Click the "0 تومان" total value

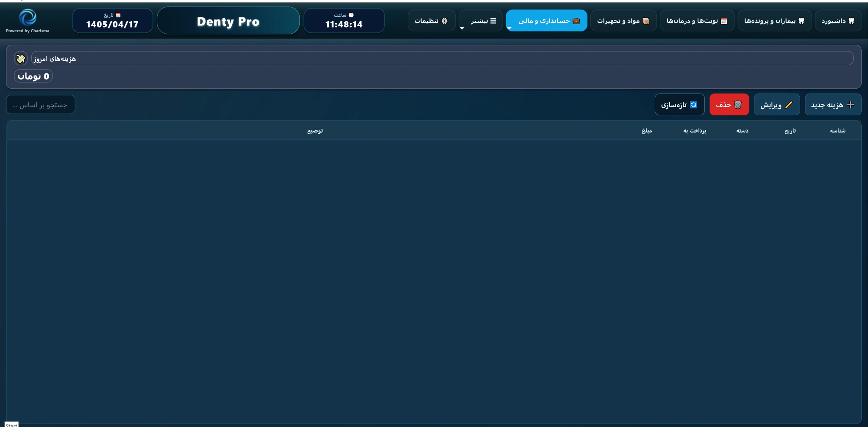tap(33, 76)
